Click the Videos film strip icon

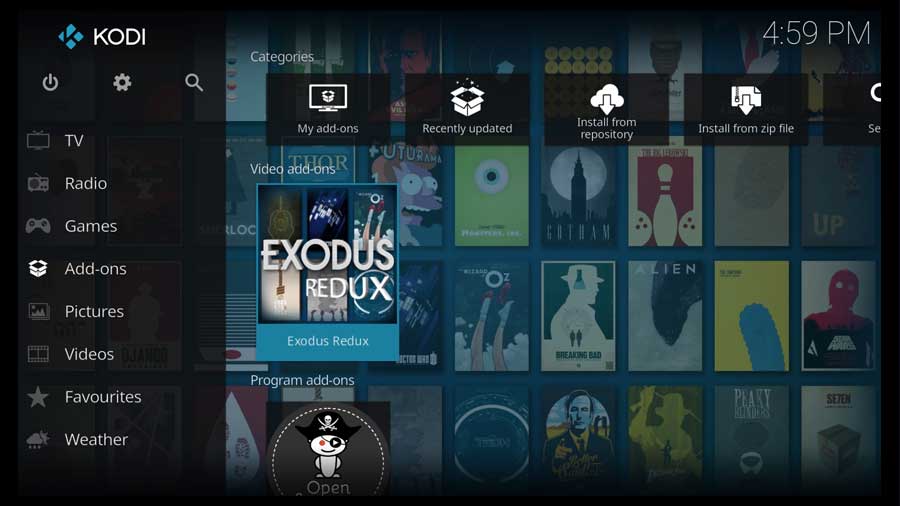pyautogui.click(x=38, y=354)
